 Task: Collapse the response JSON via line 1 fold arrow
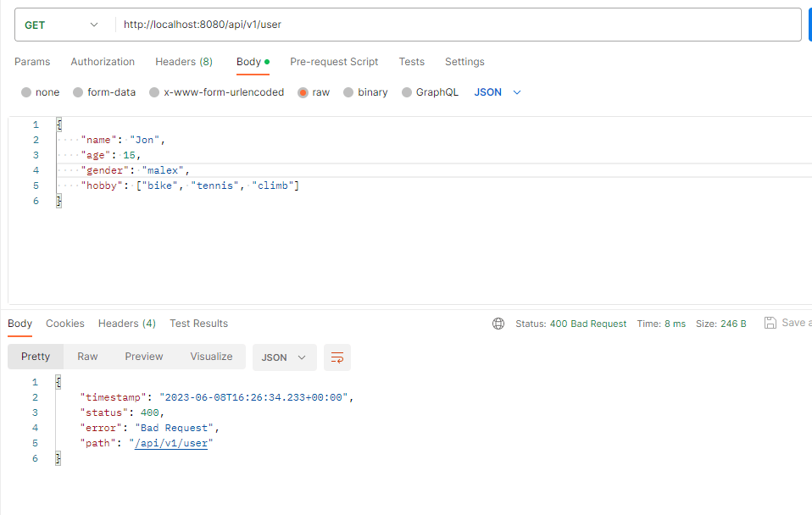tap(48, 382)
